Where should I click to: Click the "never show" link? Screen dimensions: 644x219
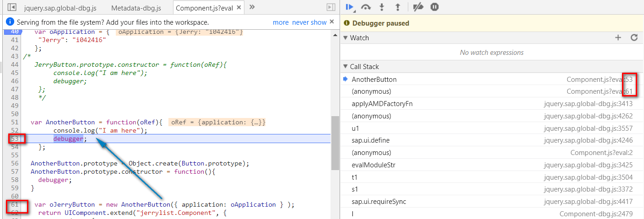tap(309, 22)
